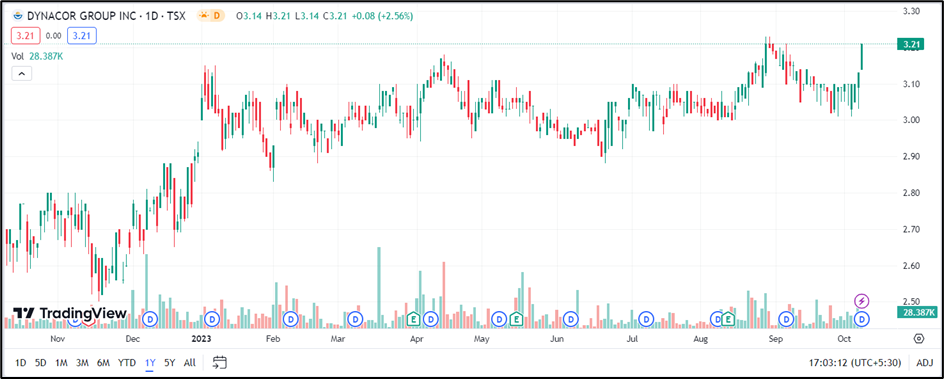This screenshot has height=379, width=944.
Task: Select the YTD time range
Action: click(x=126, y=363)
